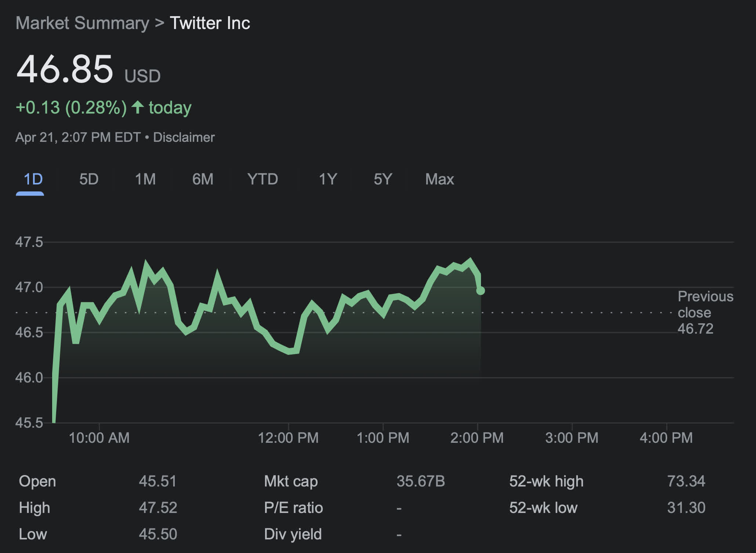Click the Low value 45.50

pos(158,534)
